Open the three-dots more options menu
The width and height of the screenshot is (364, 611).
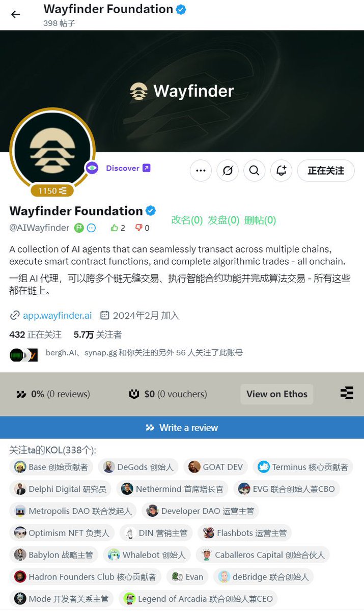(201, 171)
